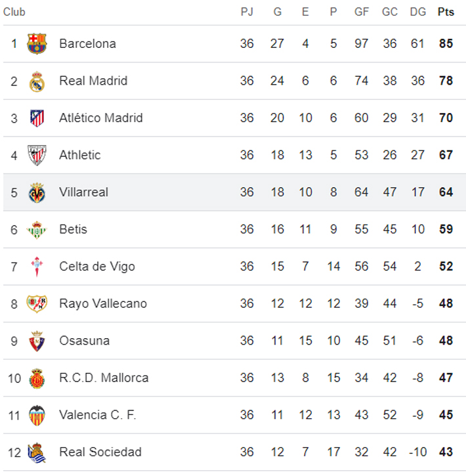Click the Betis green crest
This screenshot has height=476, width=466.
37,230
